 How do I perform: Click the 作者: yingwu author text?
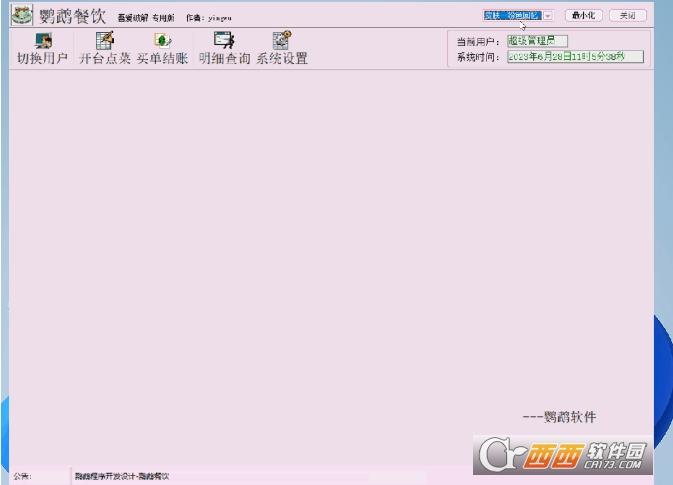click(209, 18)
